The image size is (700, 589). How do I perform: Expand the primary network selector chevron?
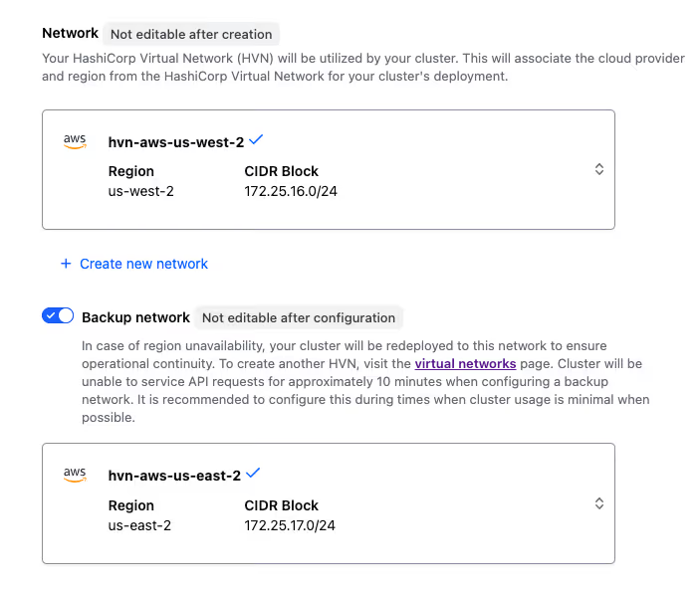598,169
